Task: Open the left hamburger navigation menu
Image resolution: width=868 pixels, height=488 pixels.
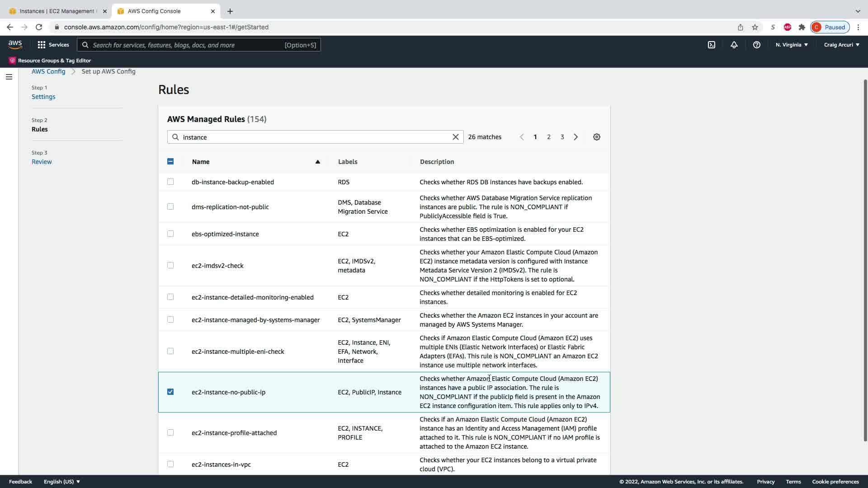Action: (x=9, y=77)
